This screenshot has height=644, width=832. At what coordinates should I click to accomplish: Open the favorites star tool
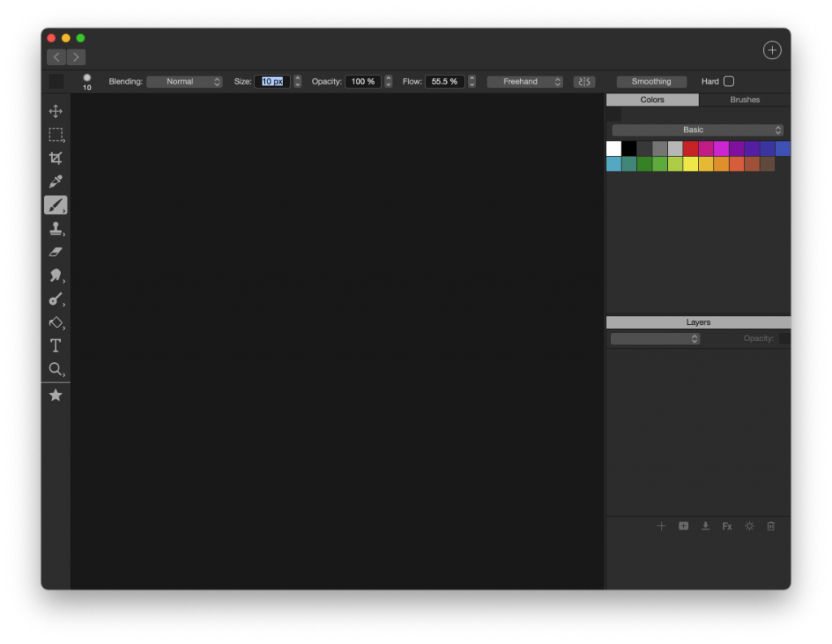coord(56,395)
